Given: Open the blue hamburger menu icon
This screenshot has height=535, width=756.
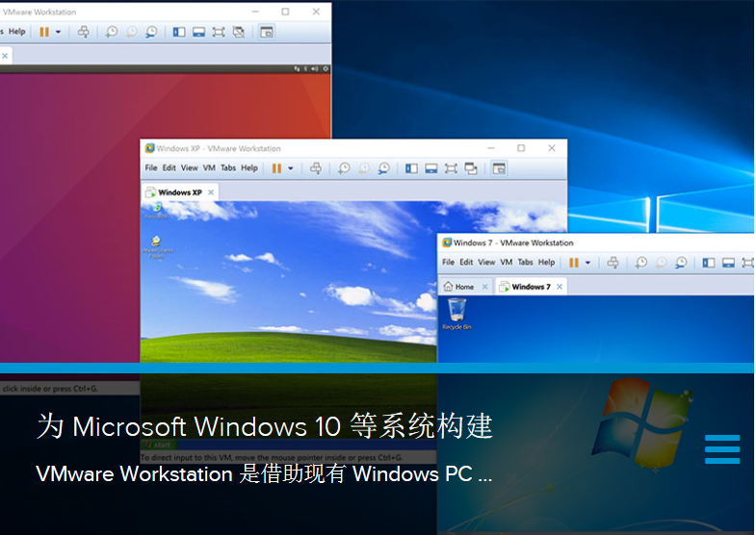Looking at the screenshot, I should (x=722, y=449).
